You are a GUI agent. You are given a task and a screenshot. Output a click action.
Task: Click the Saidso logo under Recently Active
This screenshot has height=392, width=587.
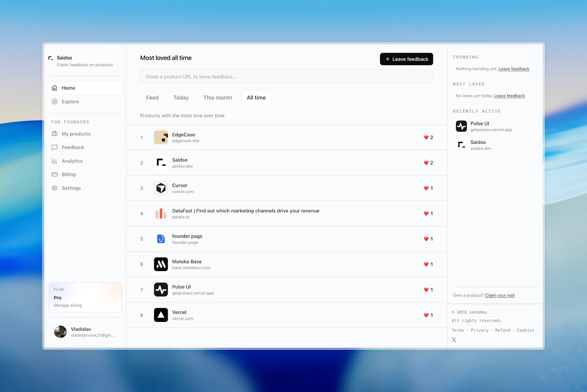tap(462, 145)
